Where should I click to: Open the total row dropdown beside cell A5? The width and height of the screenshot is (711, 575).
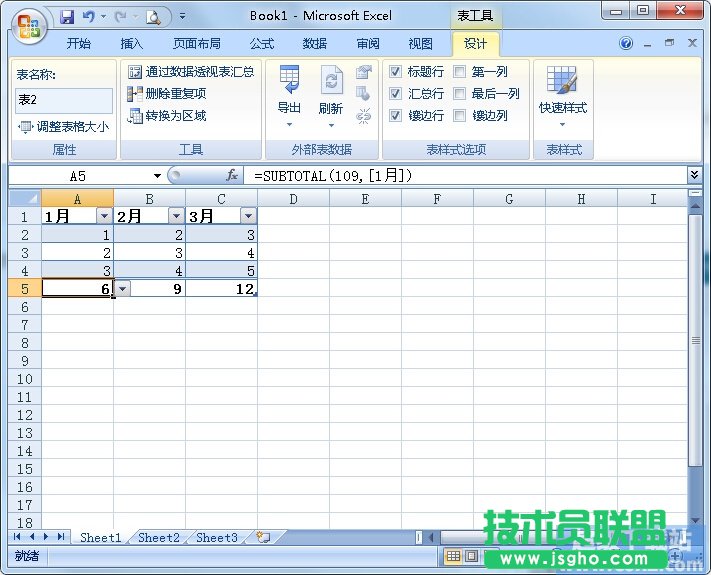pyautogui.click(x=122, y=288)
